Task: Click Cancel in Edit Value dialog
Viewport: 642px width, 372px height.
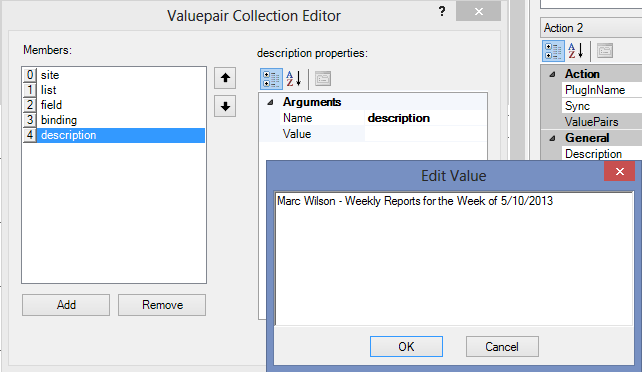Action: tap(502, 347)
